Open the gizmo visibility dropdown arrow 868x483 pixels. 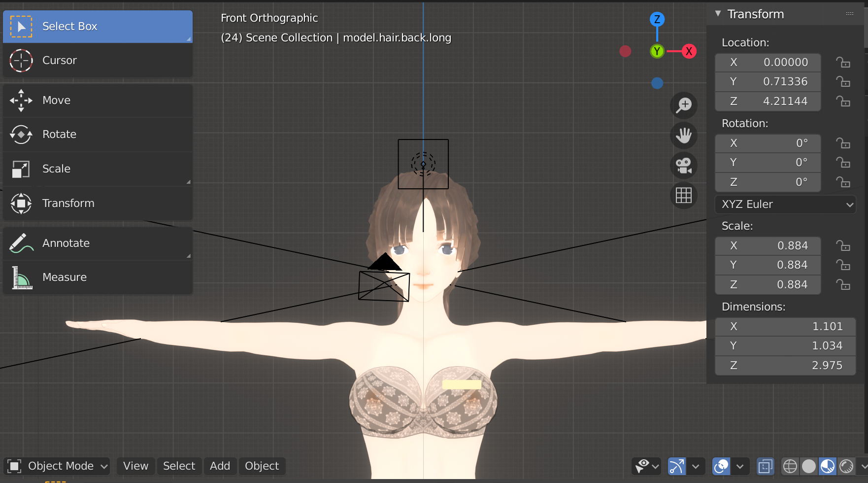697,466
